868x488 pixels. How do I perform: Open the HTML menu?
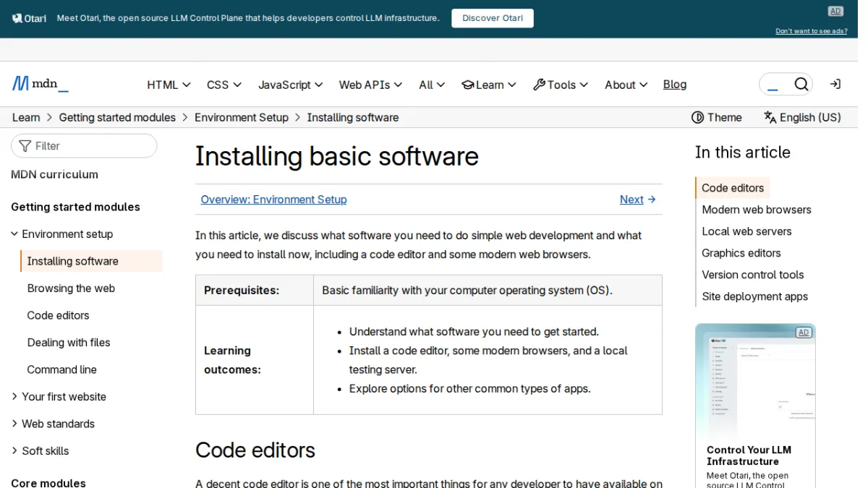tap(169, 85)
